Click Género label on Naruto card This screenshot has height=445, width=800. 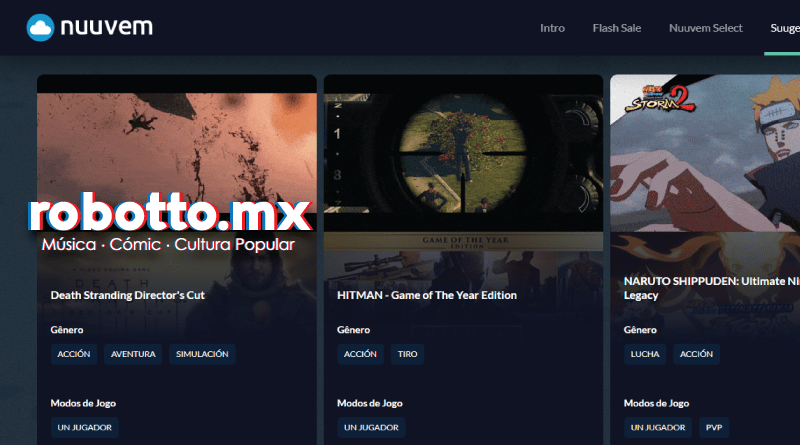[x=640, y=330]
